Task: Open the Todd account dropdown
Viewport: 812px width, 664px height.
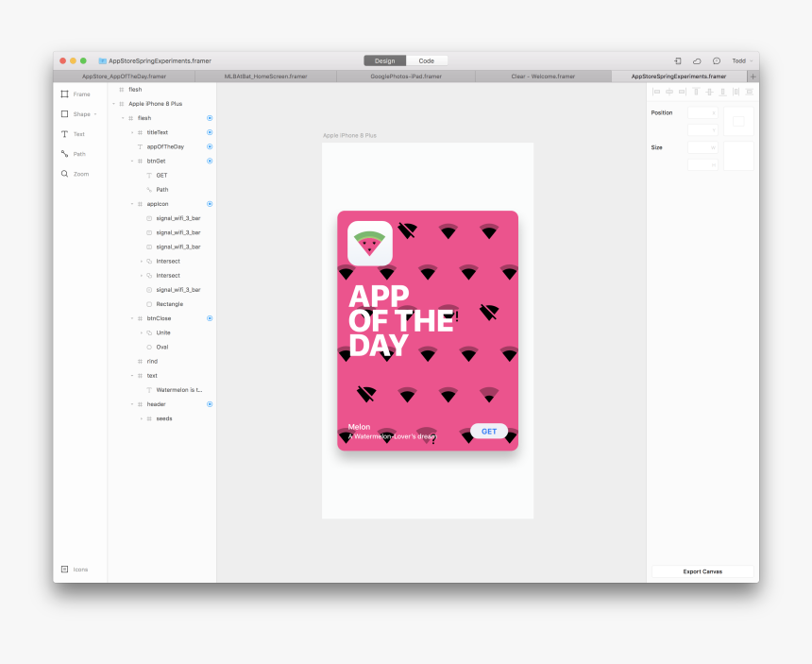Action: 742,61
